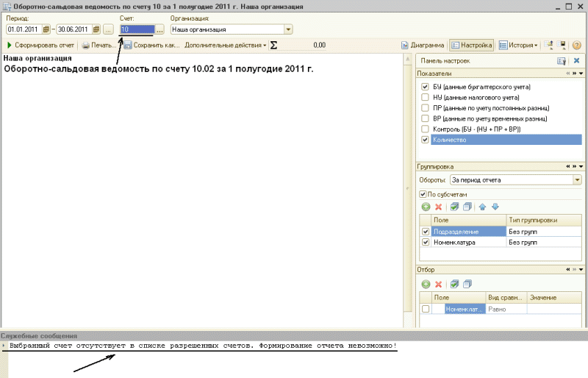588x378 pixels.
Task: Open the end date calendar picker
Action: 96,29
